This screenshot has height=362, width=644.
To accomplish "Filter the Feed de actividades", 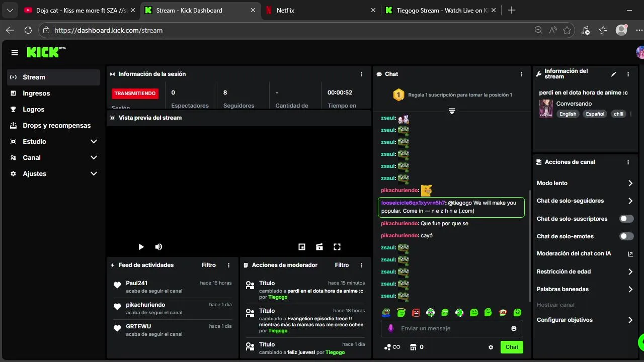I will [209, 265].
